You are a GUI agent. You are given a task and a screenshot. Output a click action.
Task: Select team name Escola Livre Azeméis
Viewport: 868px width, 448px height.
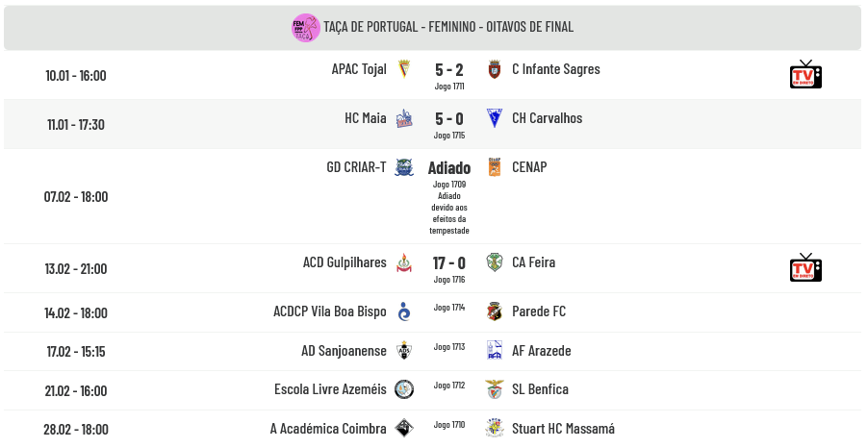point(330,389)
